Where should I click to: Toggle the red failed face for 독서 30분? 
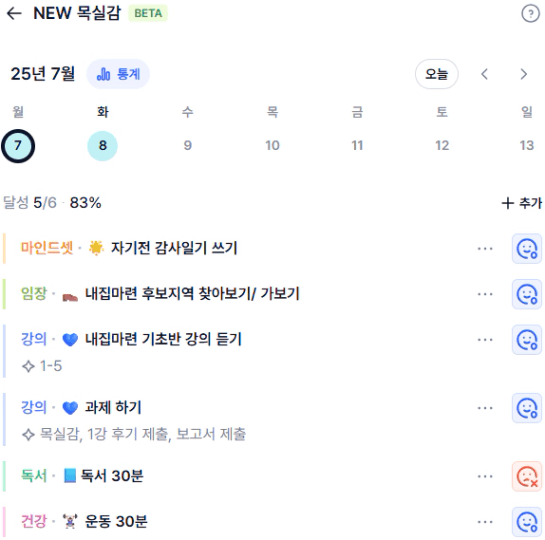(x=527, y=476)
